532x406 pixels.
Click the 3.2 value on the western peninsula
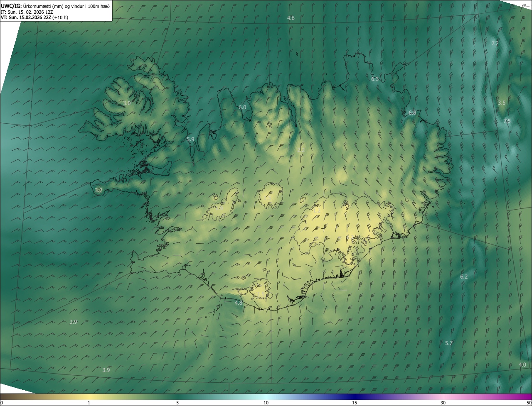point(99,190)
